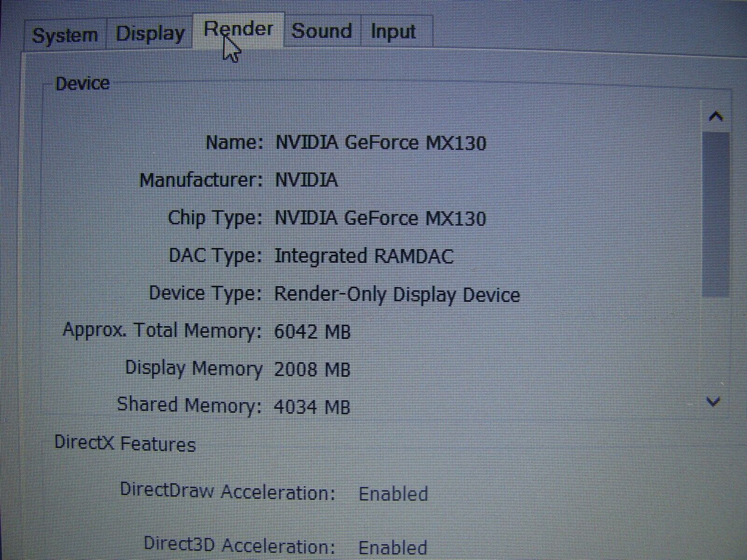Click the DirectX Features group heading
Viewport: 747px width, 560px height.
[125, 443]
